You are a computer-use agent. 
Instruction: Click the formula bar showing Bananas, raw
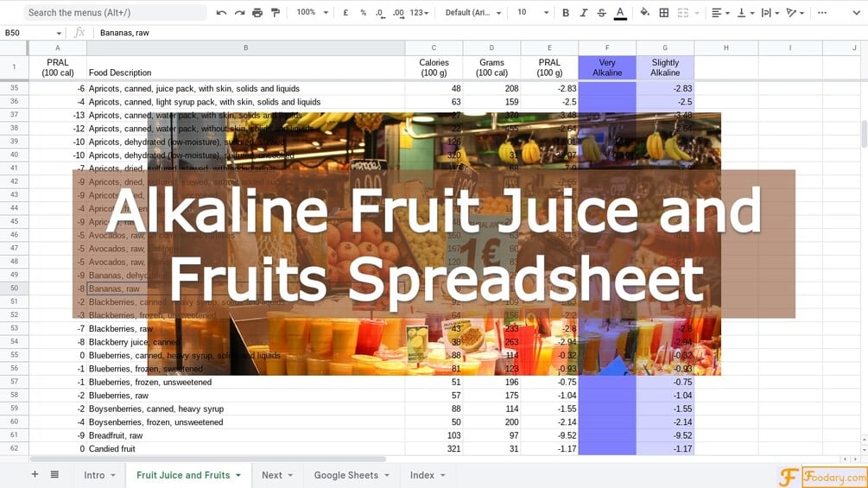[x=482, y=33]
